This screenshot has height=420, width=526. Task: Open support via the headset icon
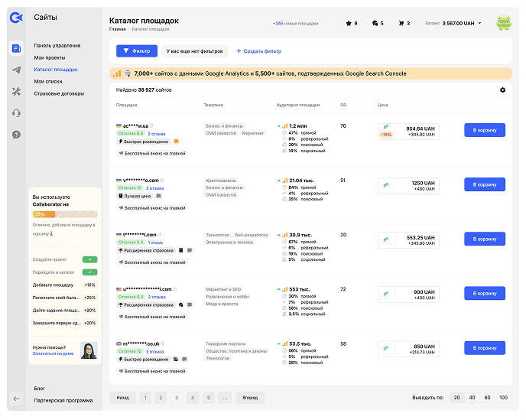coord(17,113)
